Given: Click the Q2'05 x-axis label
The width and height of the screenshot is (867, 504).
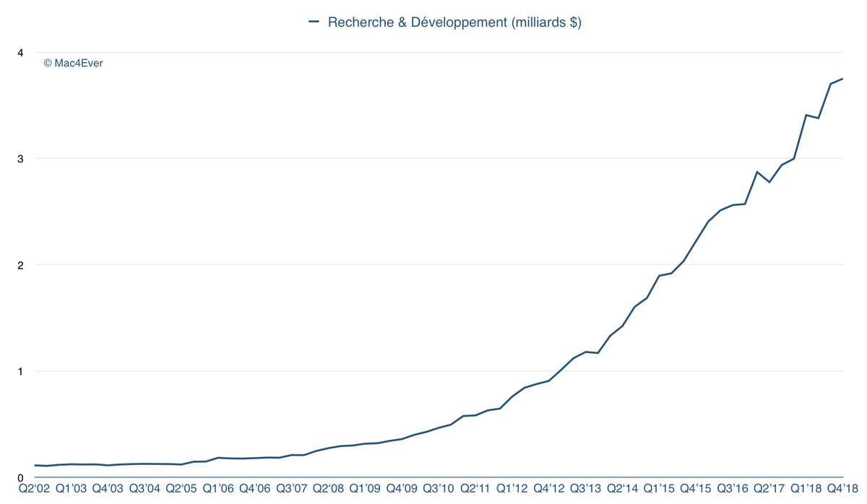Looking at the screenshot, I should pos(181,489).
